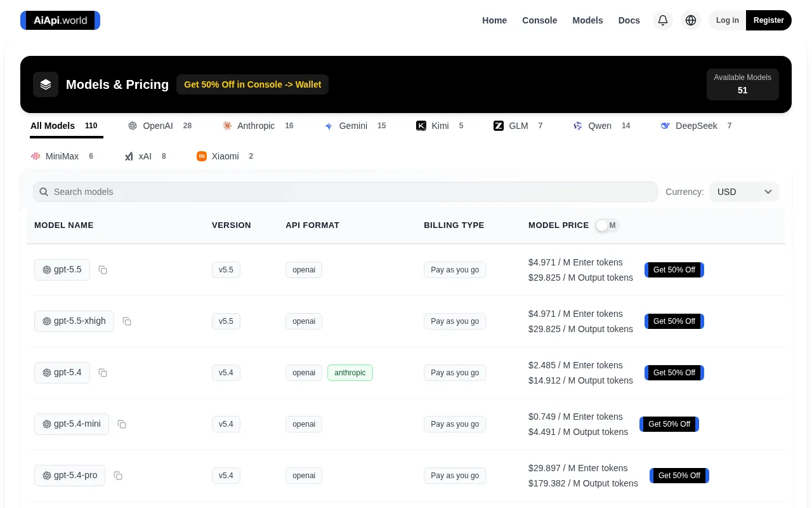Open the Docs nav link
The image size is (812, 508).
click(629, 20)
